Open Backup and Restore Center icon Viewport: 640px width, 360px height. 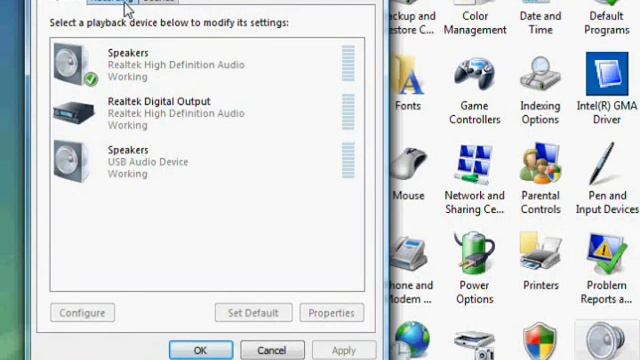(x=411, y=18)
